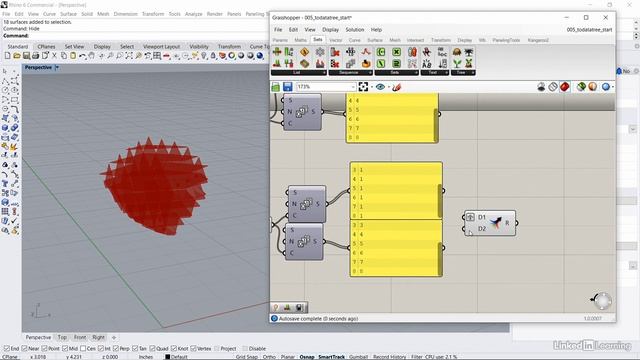The width and height of the screenshot is (640, 360).
Task: Open Grasshopper zoom percentage dropdown
Action: pos(353,87)
